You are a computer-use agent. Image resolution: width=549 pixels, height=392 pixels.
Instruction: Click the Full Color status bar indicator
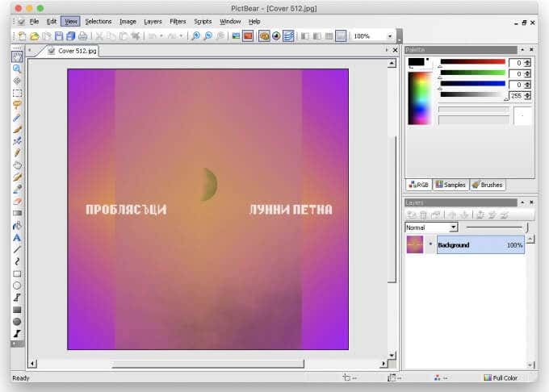(x=501, y=378)
